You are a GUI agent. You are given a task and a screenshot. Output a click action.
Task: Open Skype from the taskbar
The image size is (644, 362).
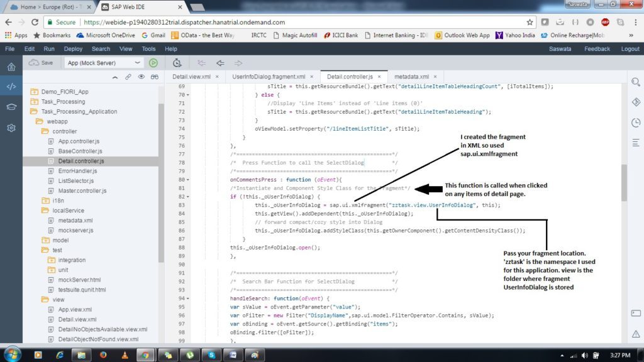point(211,355)
